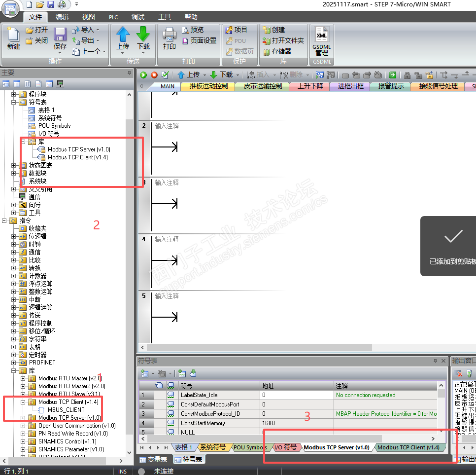Image resolution: width=476 pixels, height=475 pixels.
Task: Select Modbus TCP Server (v1.0) under 符号表 库
Action: 79,149
